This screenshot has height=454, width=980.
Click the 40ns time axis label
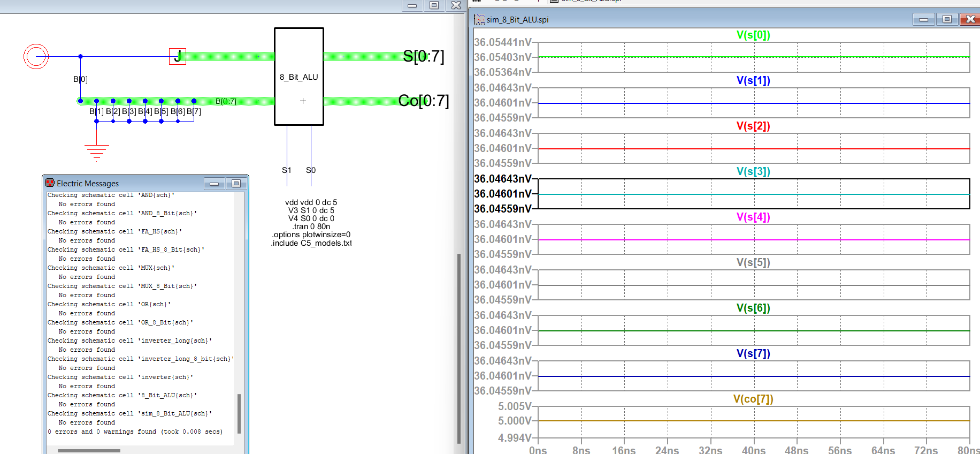[x=753, y=450]
